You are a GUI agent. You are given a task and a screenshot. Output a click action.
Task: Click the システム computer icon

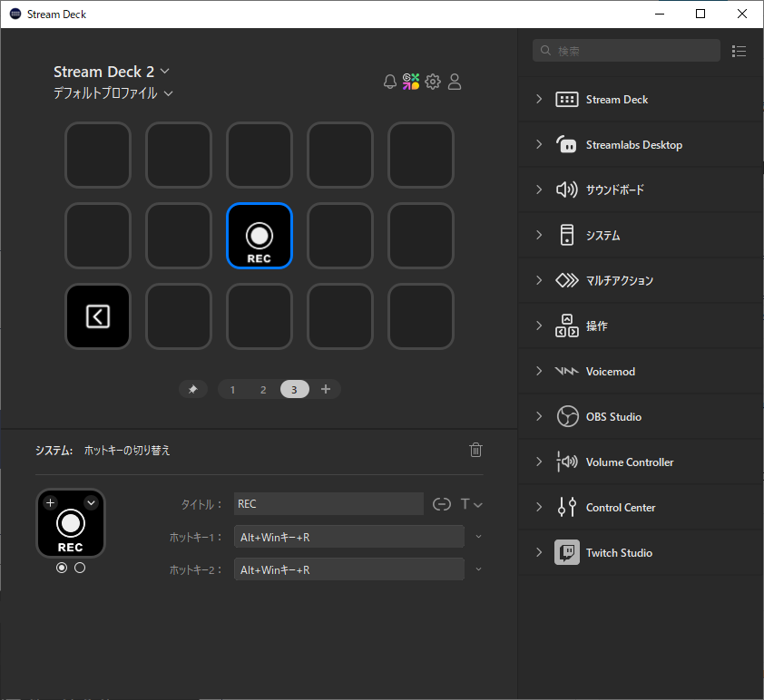[567, 235]
